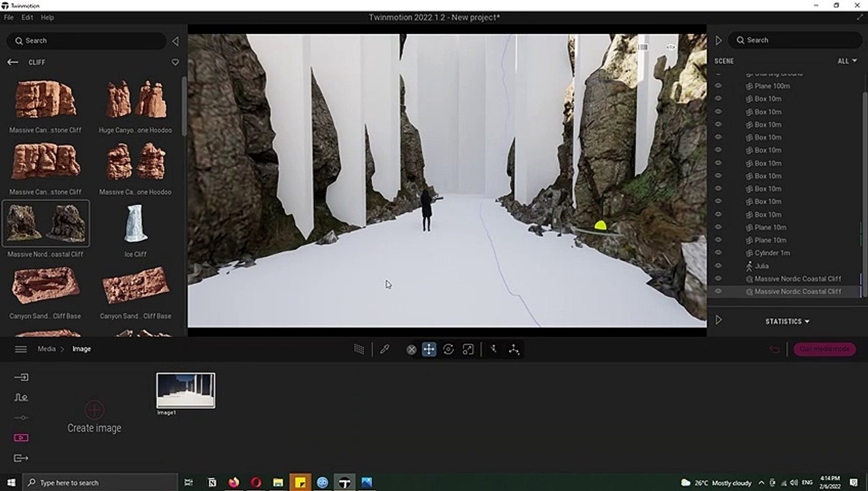Screen dimensions: 868x491
Task: Select Plane 100m in scene list
Action: pos(772,86)
